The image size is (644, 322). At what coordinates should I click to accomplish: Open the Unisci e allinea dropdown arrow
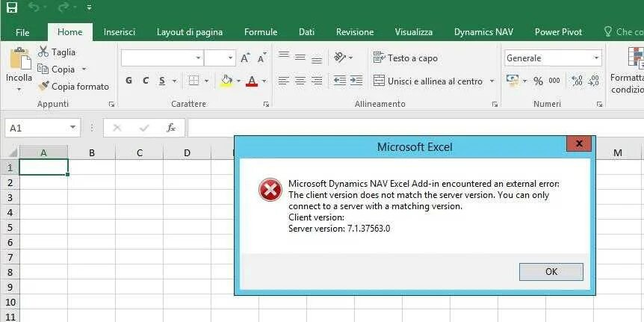[492, 81]
